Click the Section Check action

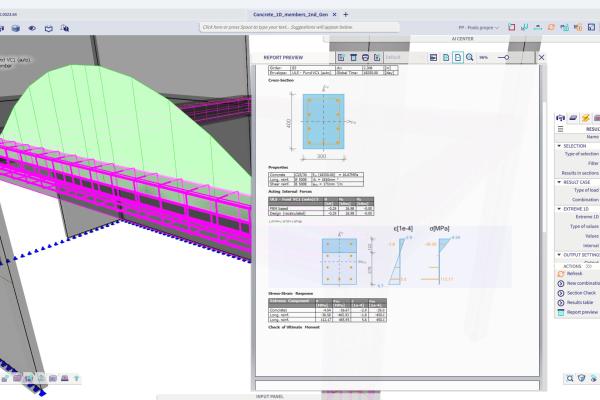tap(577, 293)
